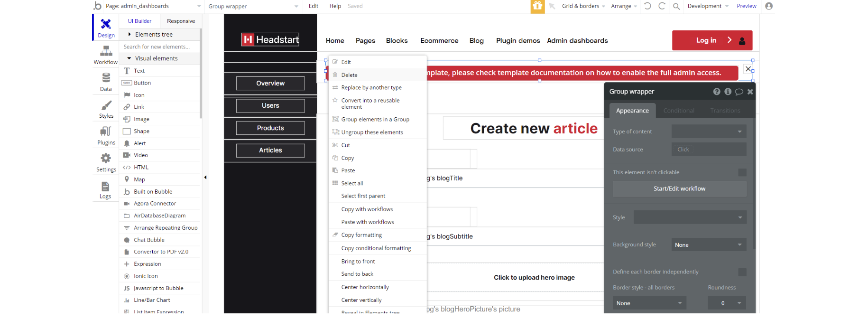The image size is (868, 320).
Task: Open the Styles section
Action: tap(106, 109)
